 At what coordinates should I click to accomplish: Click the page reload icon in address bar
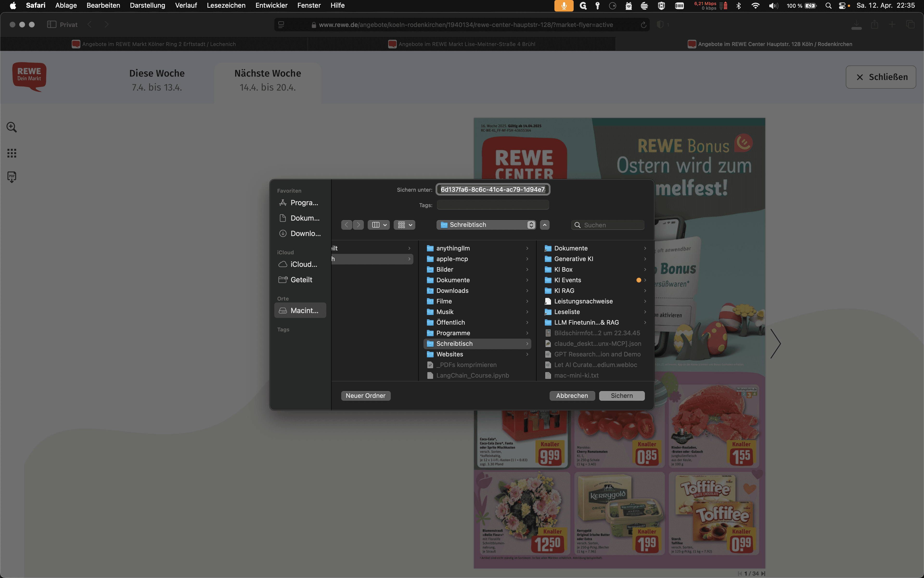643,25
